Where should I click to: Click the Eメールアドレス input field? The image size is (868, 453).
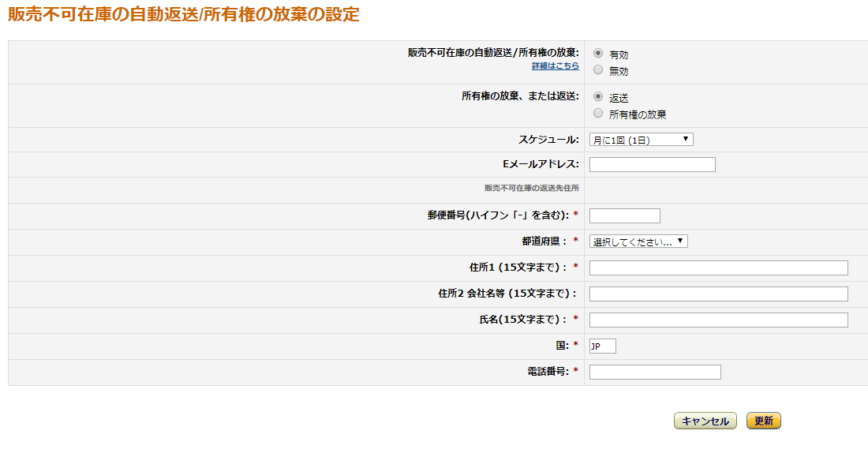(652, 164)
